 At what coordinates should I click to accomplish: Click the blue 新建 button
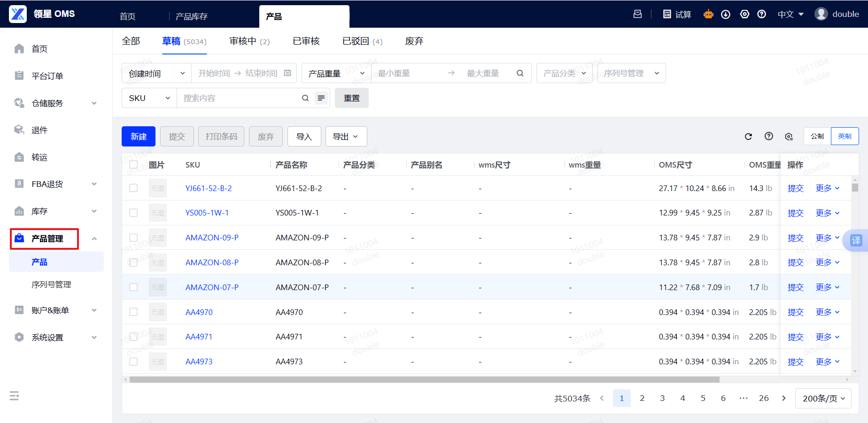tap(139, 137)
